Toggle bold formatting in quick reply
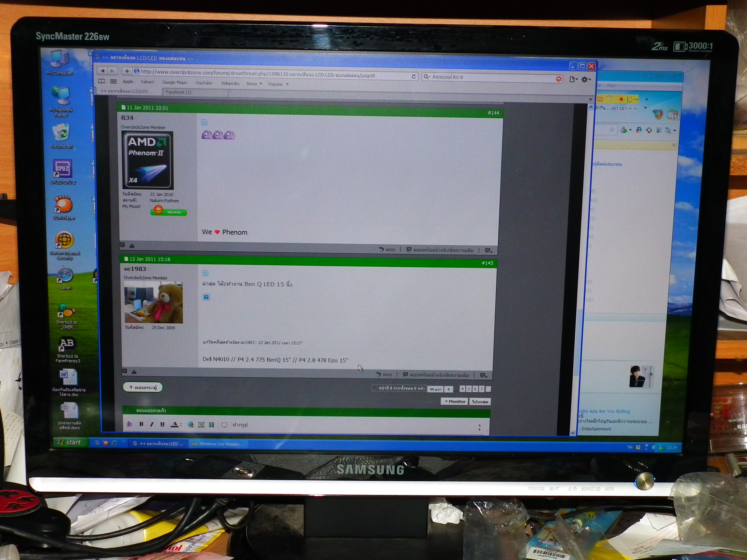Viewport: 747px width, 560px height. coord(141,424)
